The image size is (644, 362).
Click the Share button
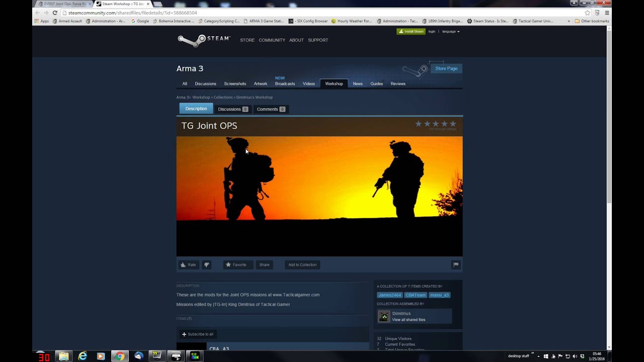point(265,265)
